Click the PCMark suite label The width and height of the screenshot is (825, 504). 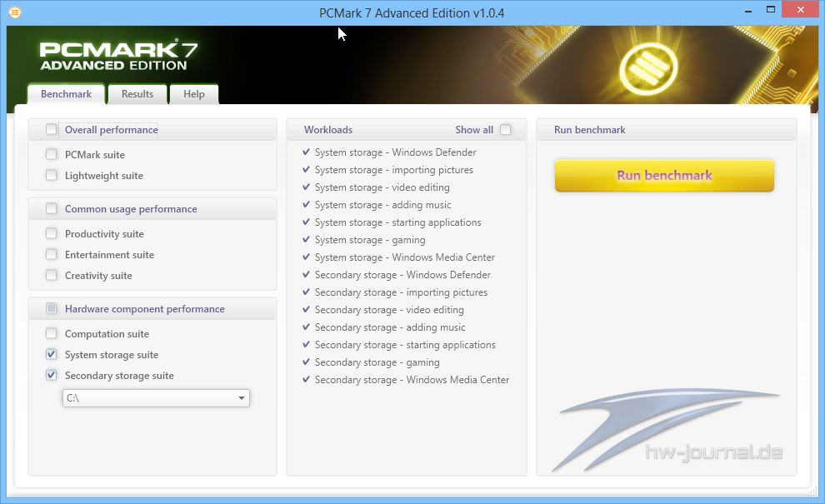tap(95, 155)
